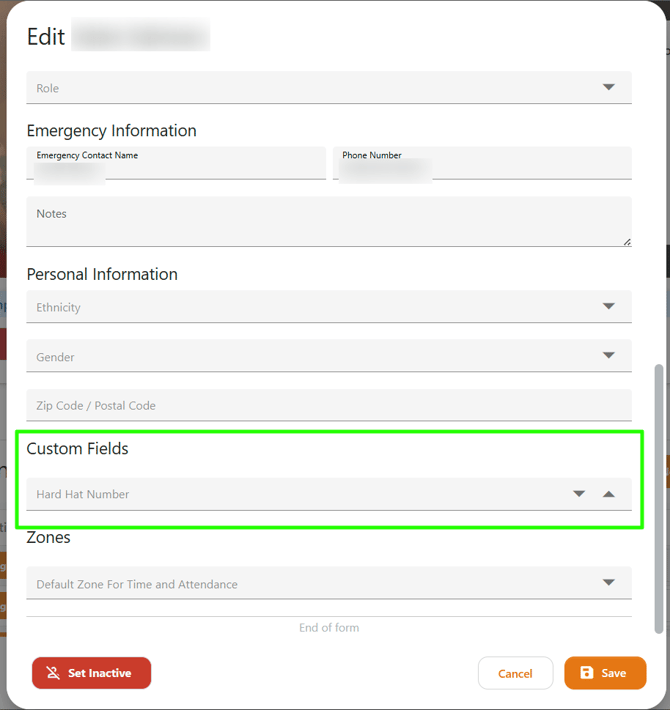
Task: Open the Ethnicity dropdown arrow
Action: (609, 307)
